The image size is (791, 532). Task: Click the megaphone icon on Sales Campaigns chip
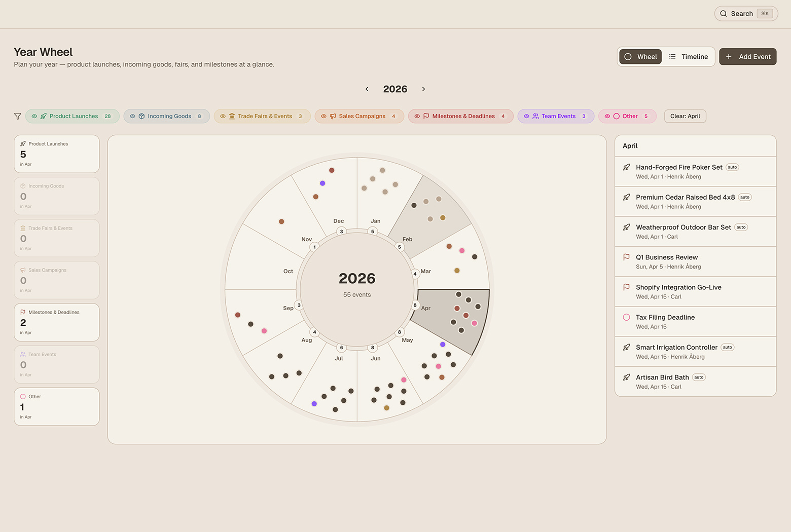point(333,116)
